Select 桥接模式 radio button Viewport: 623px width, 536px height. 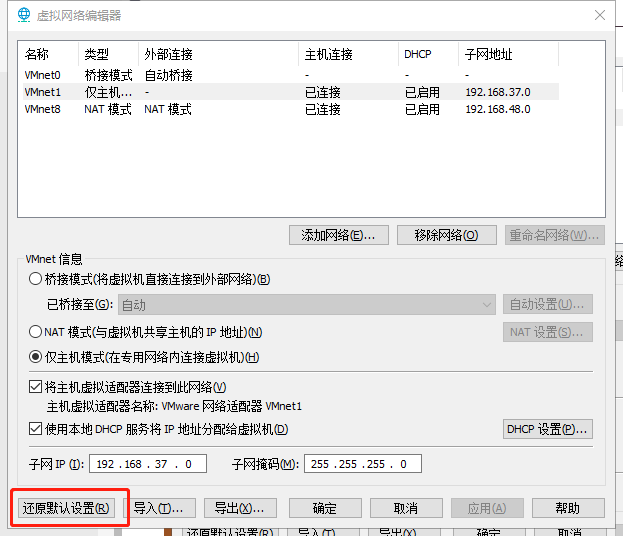35,279
